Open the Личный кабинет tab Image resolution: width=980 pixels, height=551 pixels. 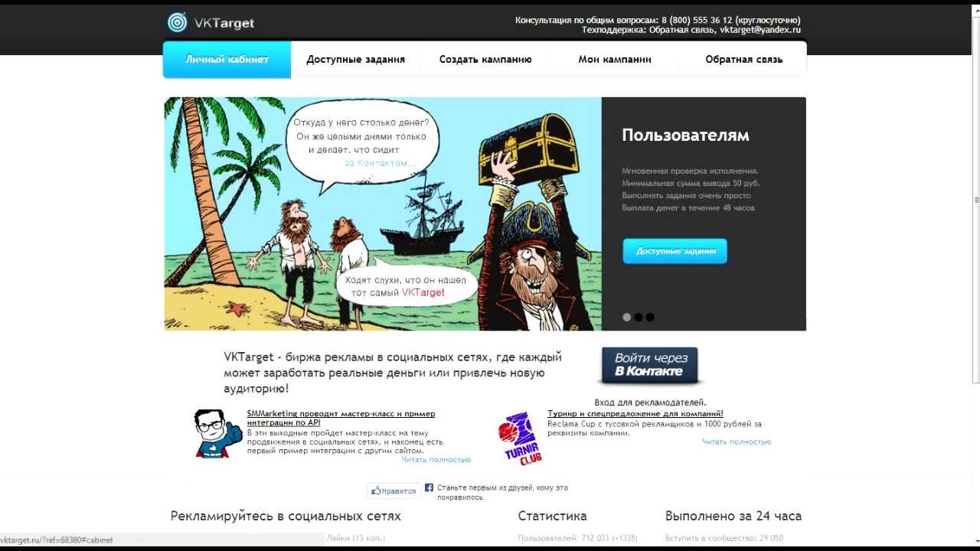(x=227, y=60)
